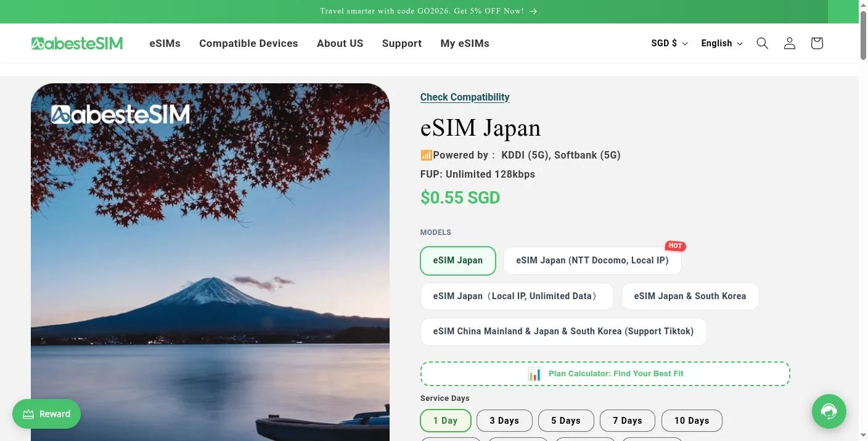The width and height of the screenshot is (868, 441).
Task: Click the abesteSIM logo in header
Action: tap(77, 43)
